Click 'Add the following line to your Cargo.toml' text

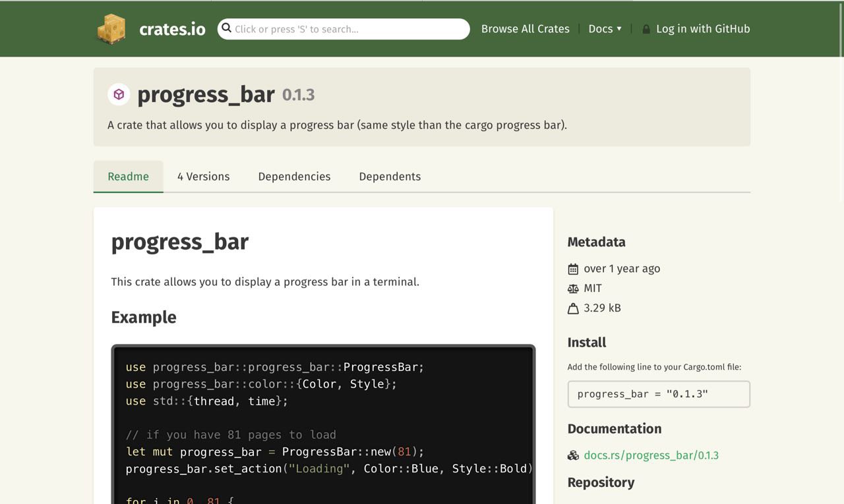tap(655, 367)
